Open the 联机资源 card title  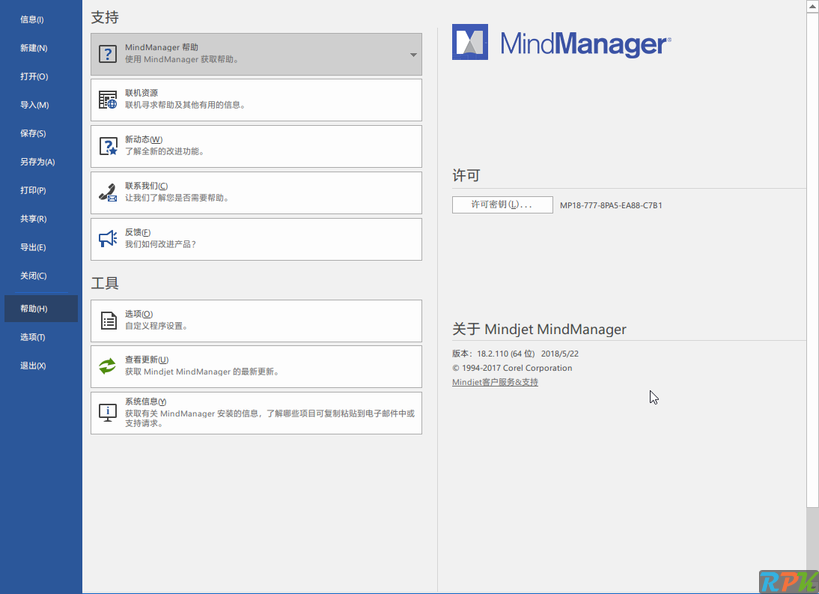[141, 93]
